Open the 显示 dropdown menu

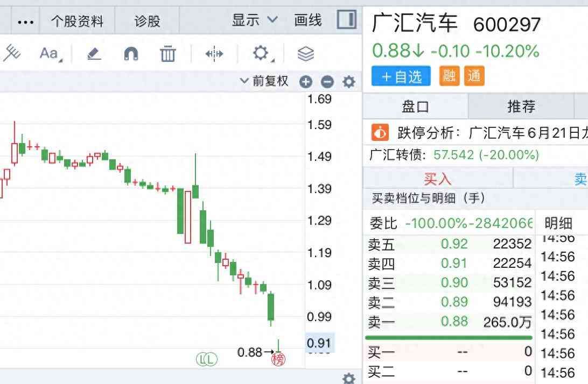tap(255, 20)
